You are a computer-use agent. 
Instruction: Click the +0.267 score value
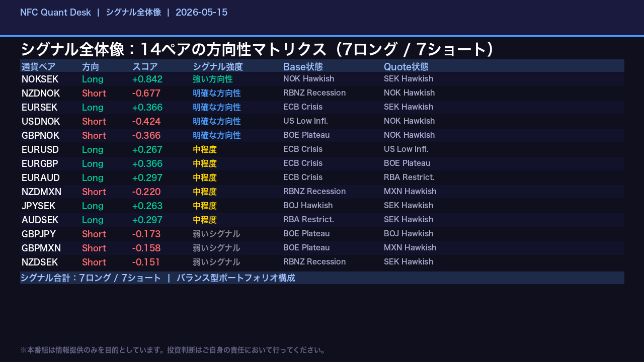point(147,149)
